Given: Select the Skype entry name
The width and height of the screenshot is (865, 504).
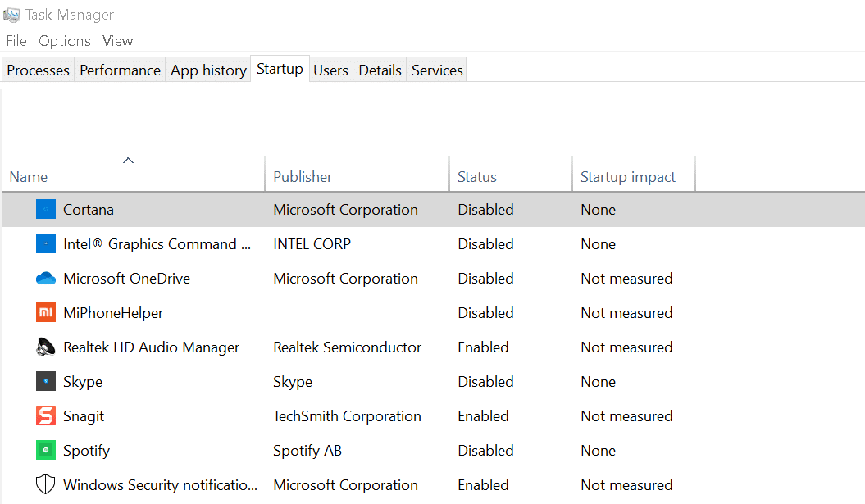Looking at the screenshot, I should click(83, 382).
